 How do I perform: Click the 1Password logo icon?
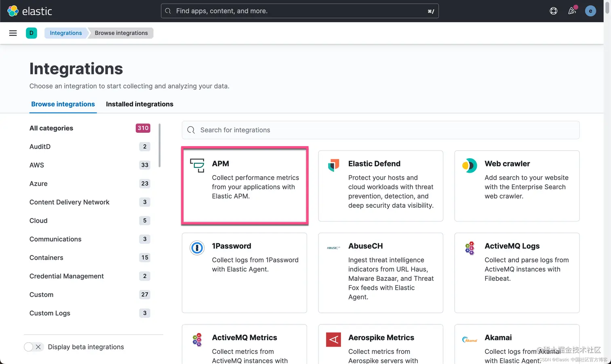197,248
